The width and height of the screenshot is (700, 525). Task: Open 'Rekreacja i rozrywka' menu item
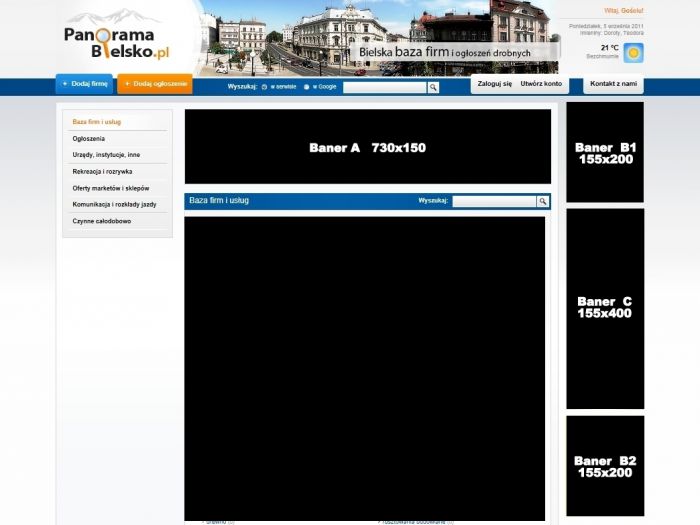tap(102, 171)
